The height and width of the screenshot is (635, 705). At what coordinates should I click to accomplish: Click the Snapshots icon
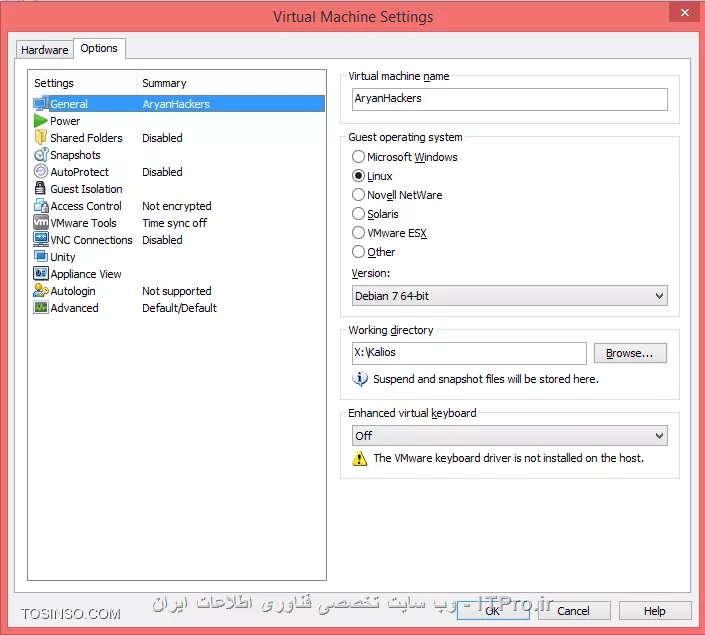(x=41, y=154)
